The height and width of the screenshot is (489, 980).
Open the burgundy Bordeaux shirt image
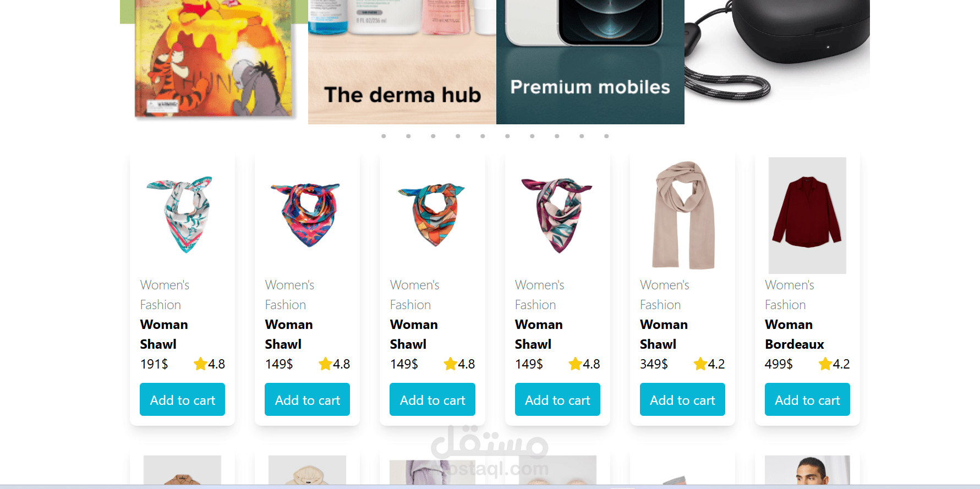(x=807, y=216)
